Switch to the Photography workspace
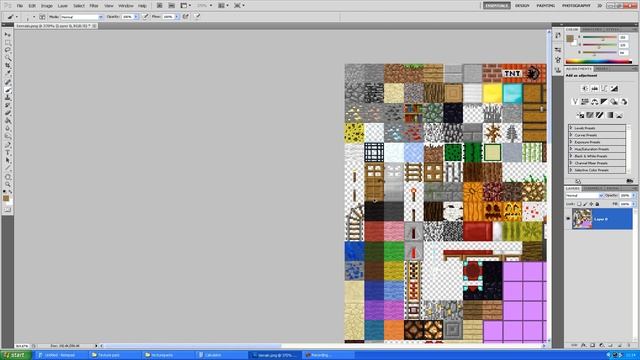The image size is (640, 360). coord(576,6)
